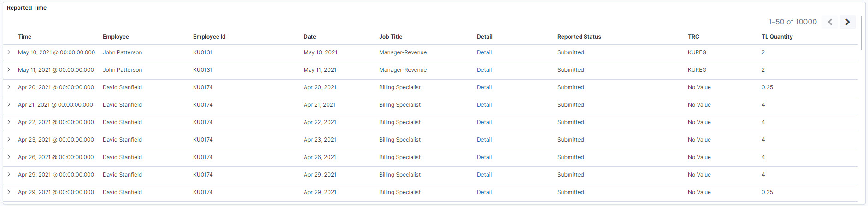Expand the May 11, 2021 row

click(x=9, y=70)
